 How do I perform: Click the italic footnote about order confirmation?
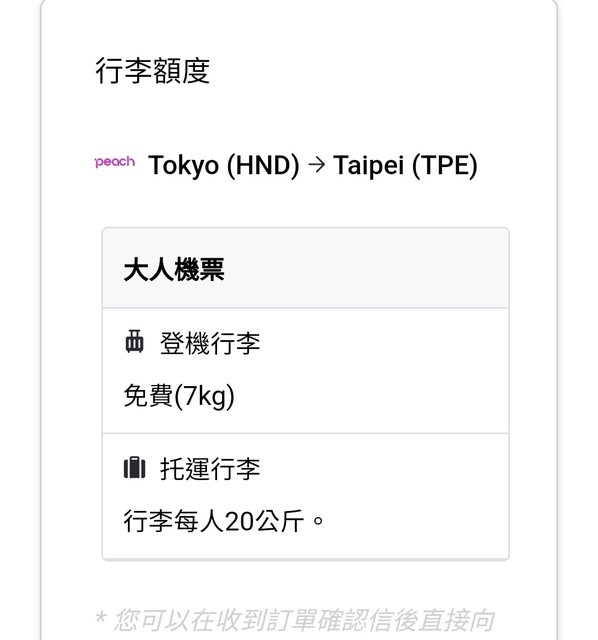pyautogui.click(x=295, y=620)
